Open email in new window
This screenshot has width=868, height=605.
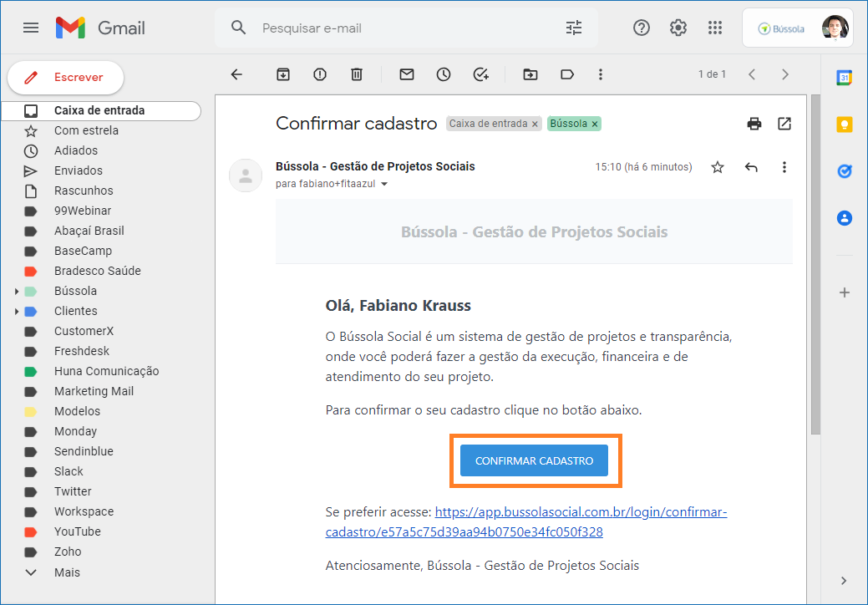(784, 124)
